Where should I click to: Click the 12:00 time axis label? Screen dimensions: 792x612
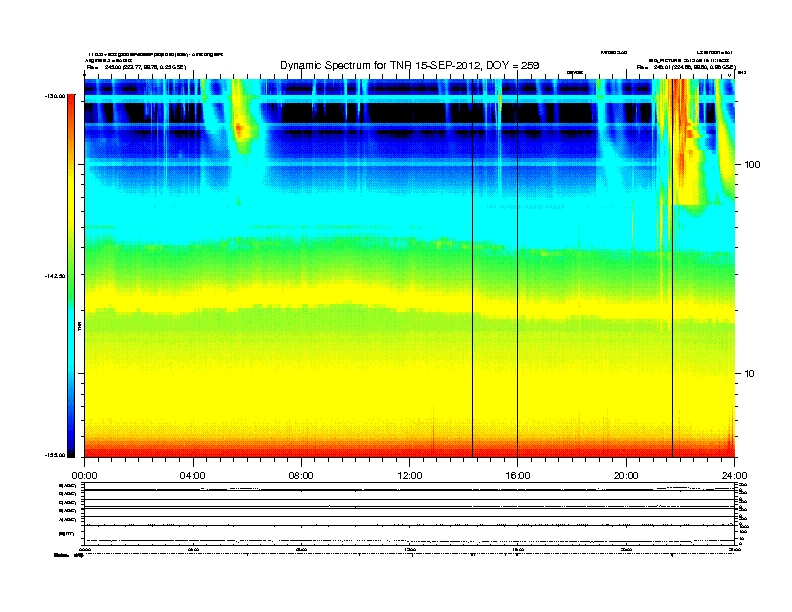click(x=410, y=476)
